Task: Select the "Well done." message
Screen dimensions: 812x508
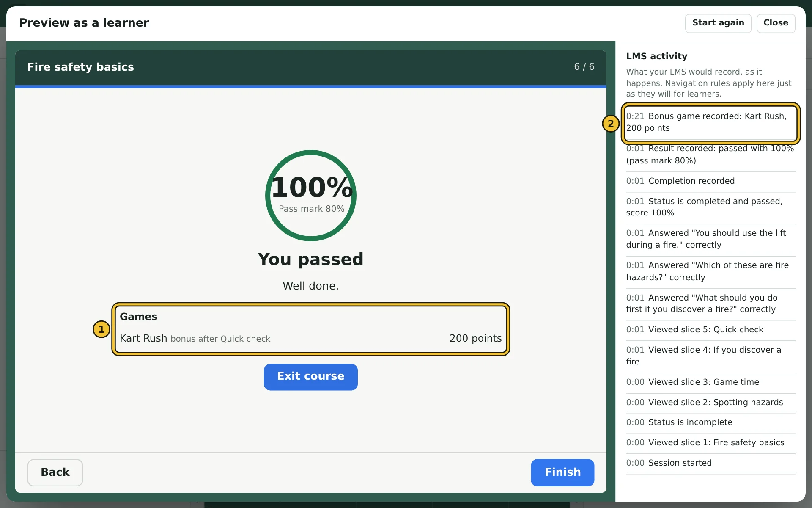Action: coord(310,286)
